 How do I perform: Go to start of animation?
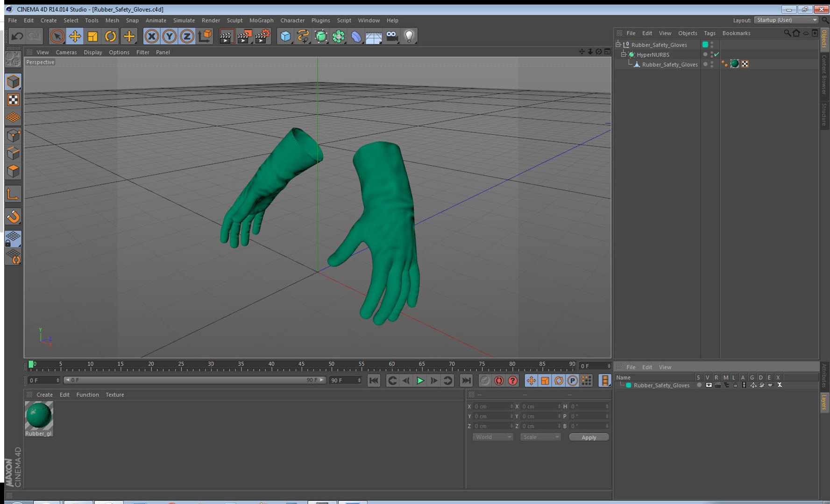[374, 381]
